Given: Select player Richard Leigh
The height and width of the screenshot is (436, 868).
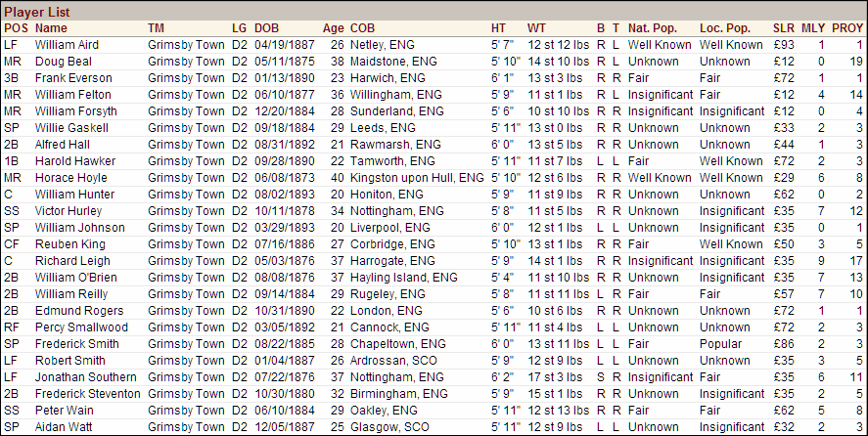Looking at the screenshot, I should coord(72,261).
